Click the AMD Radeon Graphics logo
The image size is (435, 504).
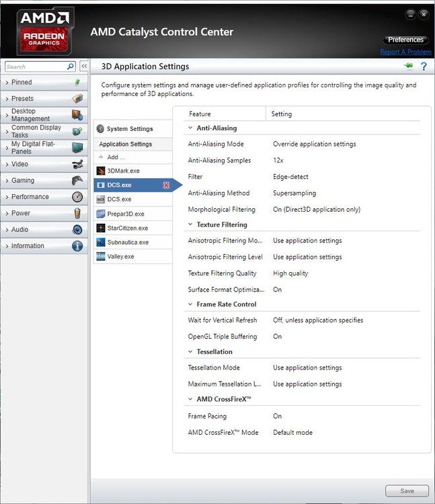point(44,31)
